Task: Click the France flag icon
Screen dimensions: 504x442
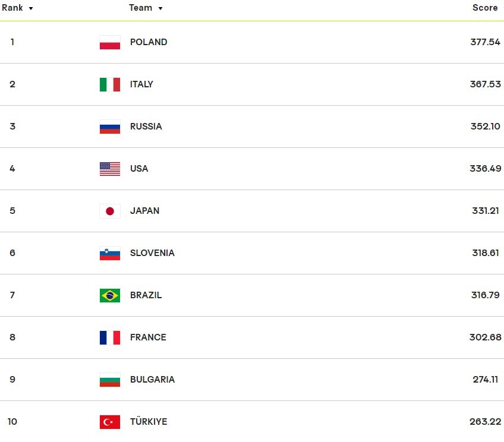Action: [x=110, y=337]
